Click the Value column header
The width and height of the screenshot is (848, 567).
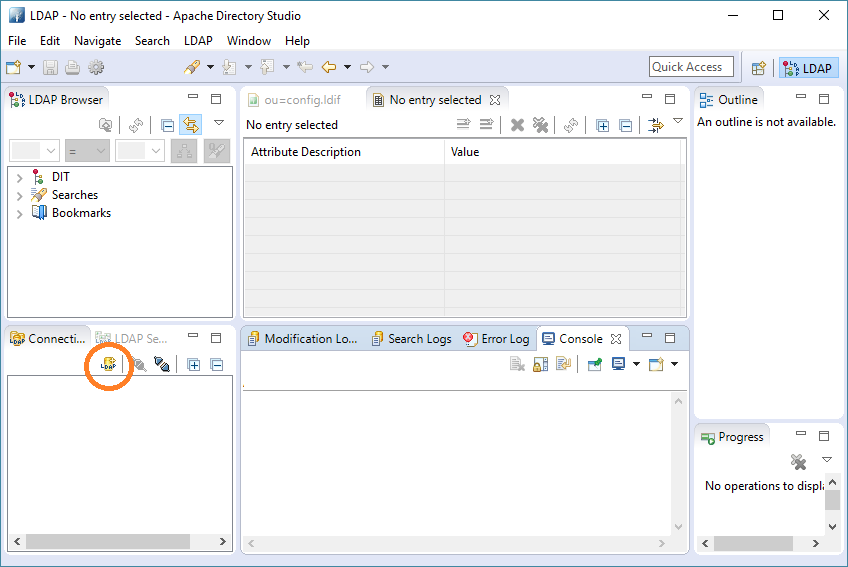pyautogui.click(x=465, y=152)
